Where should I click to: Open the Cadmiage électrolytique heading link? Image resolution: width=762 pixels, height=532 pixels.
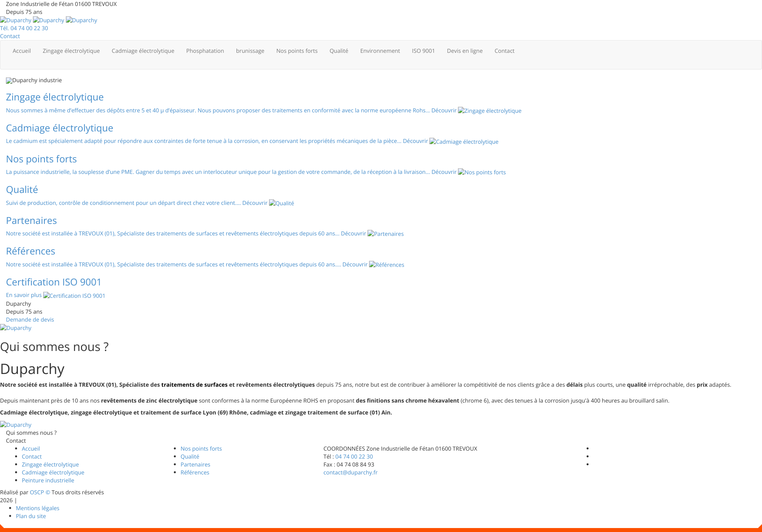[x=60, y=128]
